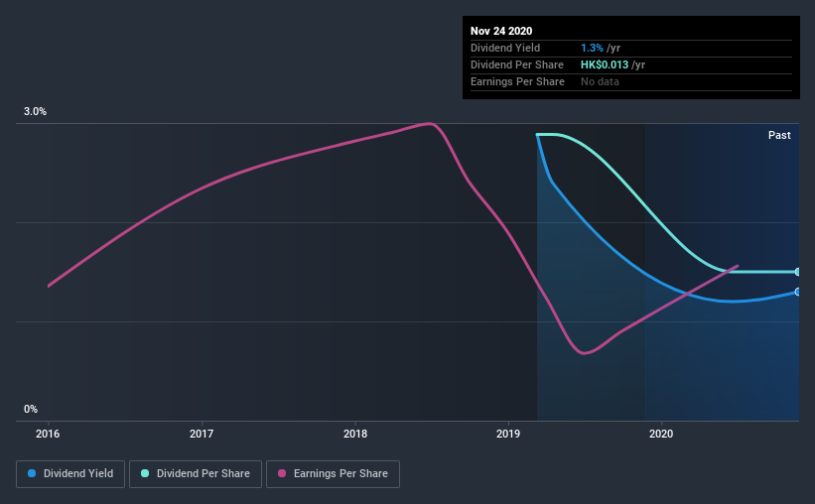Toggle the Dividend Per Share legend button
This screenshot has height=504, width=815.
pyautogui.click(x=196, y=474)
